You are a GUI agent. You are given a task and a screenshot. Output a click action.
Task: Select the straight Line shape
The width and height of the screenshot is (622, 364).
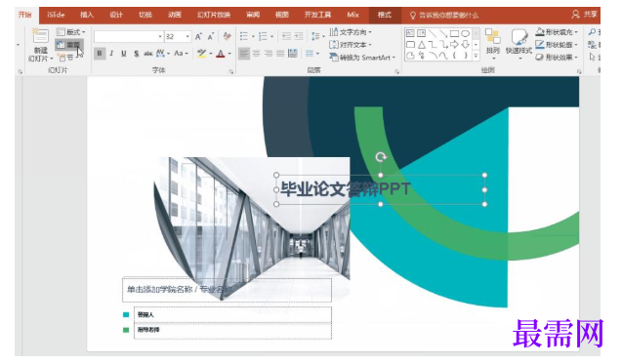coord(433,33)
